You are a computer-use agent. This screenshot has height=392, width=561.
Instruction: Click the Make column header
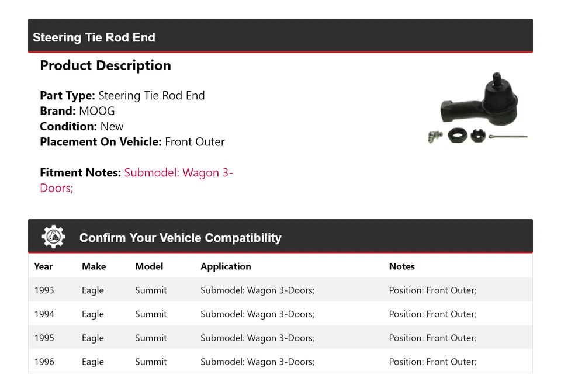tap(93, 266)
